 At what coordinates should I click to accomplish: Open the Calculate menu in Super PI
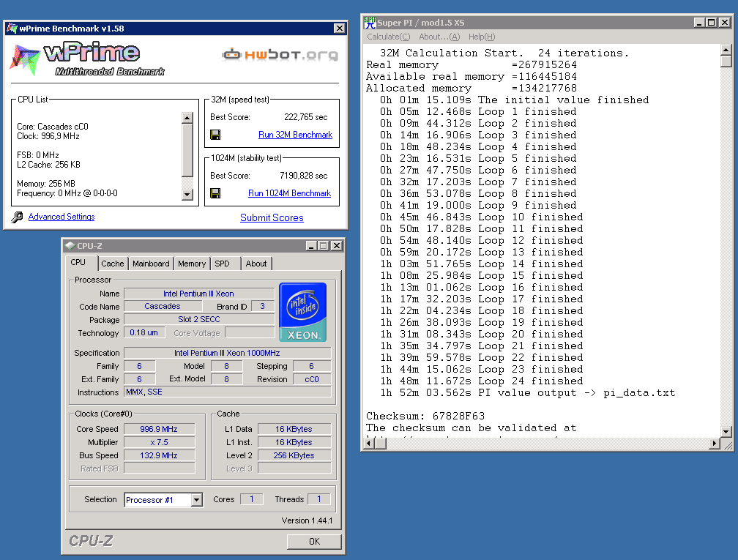pyautogui.click(x=388, y=37)
